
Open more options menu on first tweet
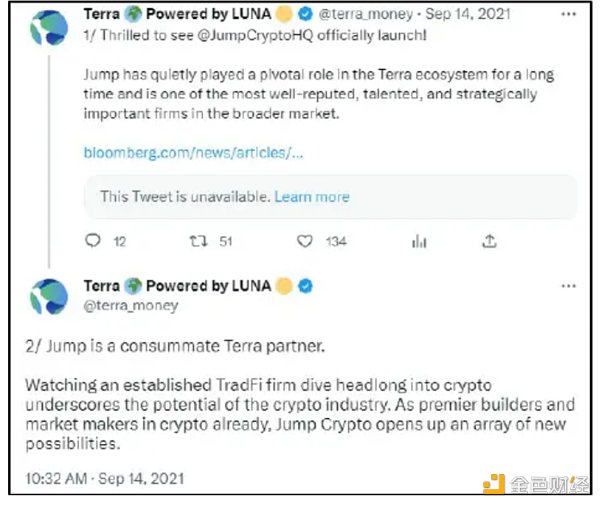coord(568,17)
